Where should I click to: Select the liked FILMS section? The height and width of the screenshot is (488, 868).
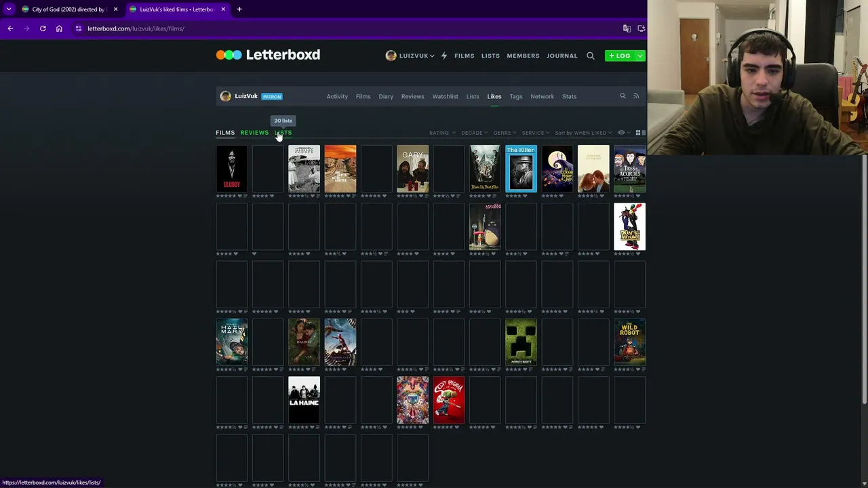[225, 133]
